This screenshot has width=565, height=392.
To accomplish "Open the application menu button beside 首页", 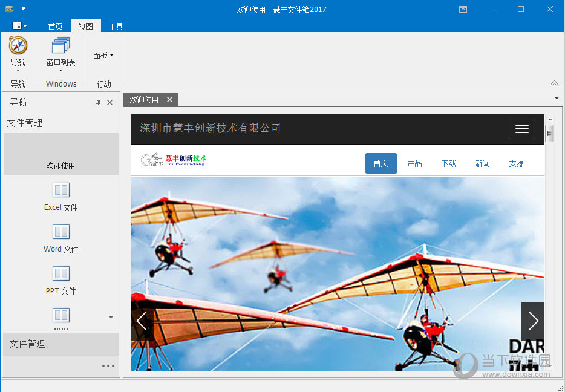I will tap(19, 25).
